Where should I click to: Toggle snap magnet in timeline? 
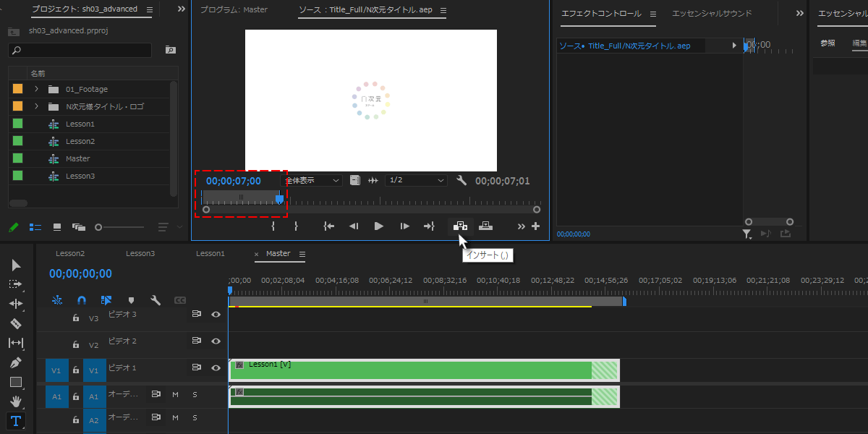(82, 299)
